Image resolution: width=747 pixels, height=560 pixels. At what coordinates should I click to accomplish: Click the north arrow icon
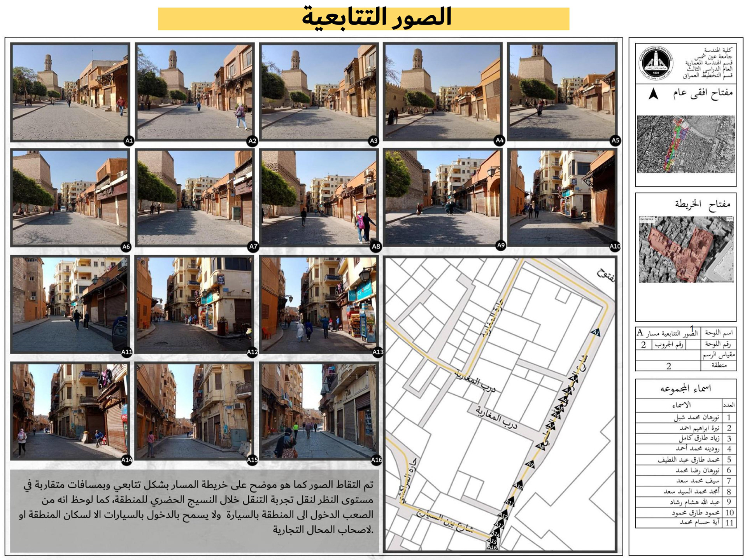(x=654, y=94)
